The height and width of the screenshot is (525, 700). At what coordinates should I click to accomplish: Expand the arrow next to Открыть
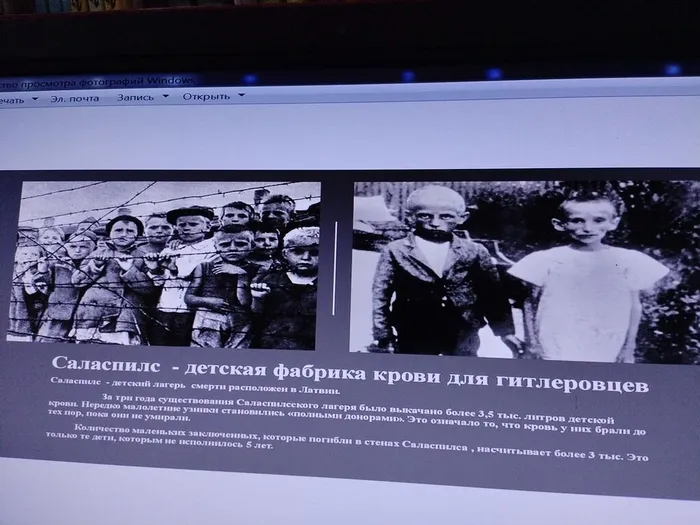[x=241, y=95]
